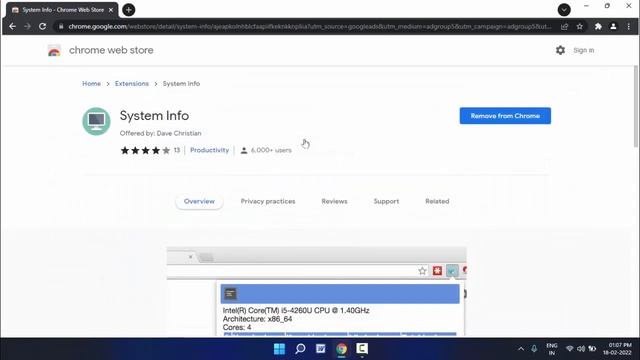Click 'Offered by: Dave Christian' text
The width and height of the screenshot is (640, 360).
tap(160, 133)
